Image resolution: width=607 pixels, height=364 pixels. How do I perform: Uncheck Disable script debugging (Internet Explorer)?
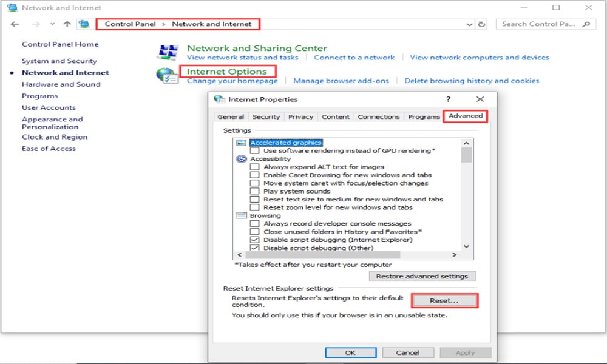point(254,240)
